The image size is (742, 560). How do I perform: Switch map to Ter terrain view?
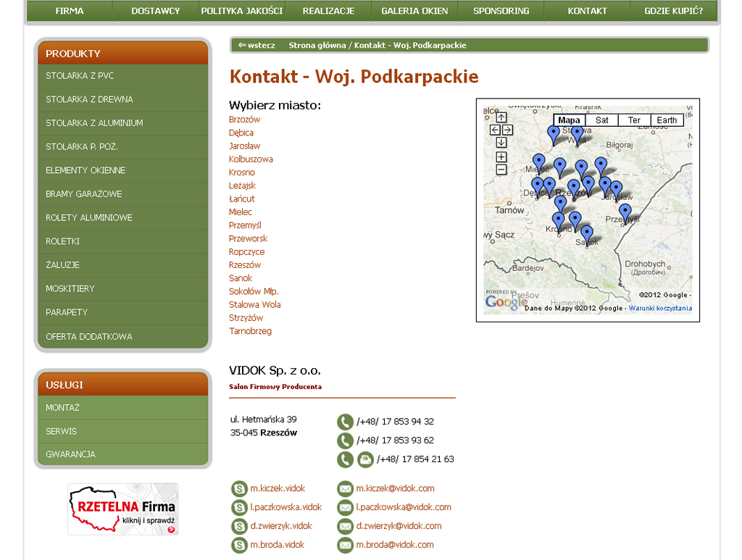[x=634, y=120]
